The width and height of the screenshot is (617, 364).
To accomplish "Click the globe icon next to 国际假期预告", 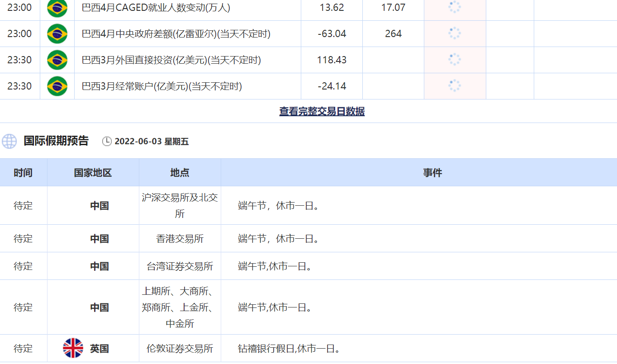I will coord(9,141).
